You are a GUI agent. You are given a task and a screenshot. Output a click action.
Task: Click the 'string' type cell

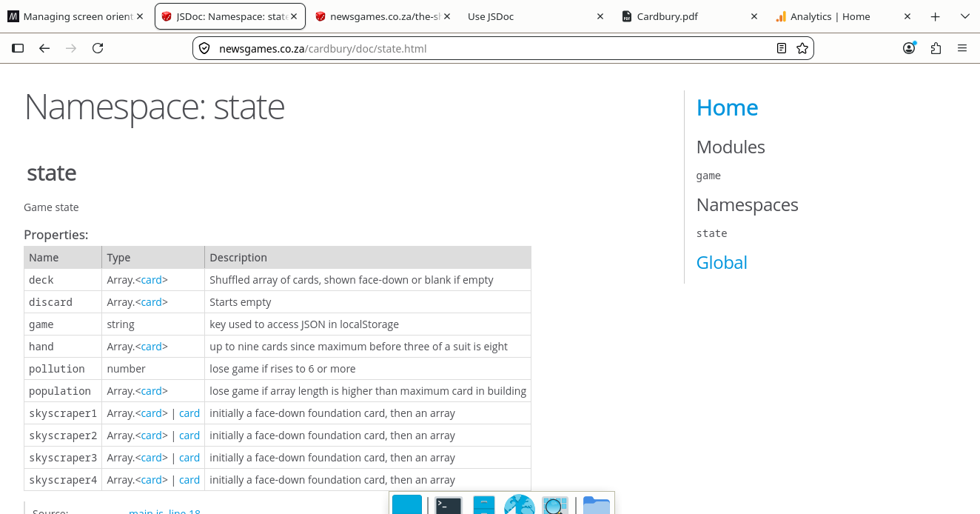pos(153,324)
